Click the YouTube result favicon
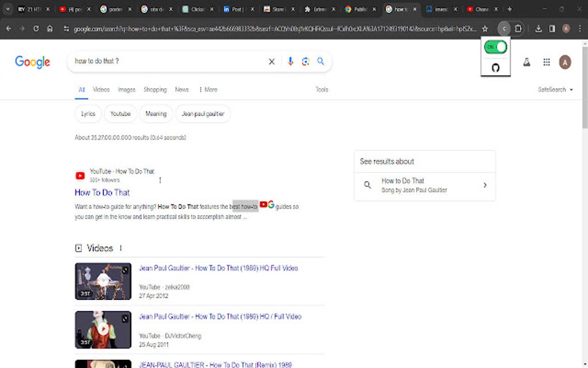 pyautogui.click(x=80, y=175)
